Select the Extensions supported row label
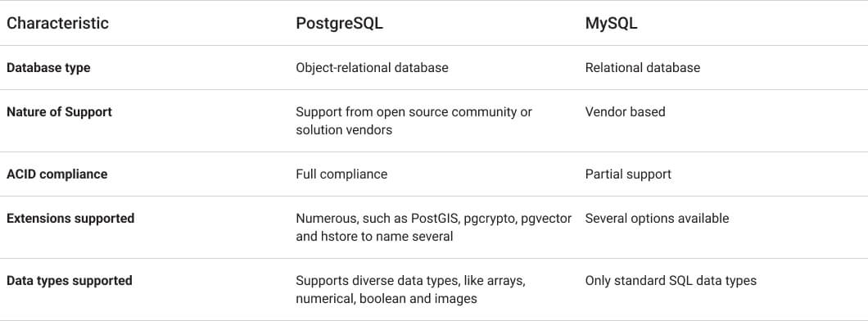 (x=70, y=218)
